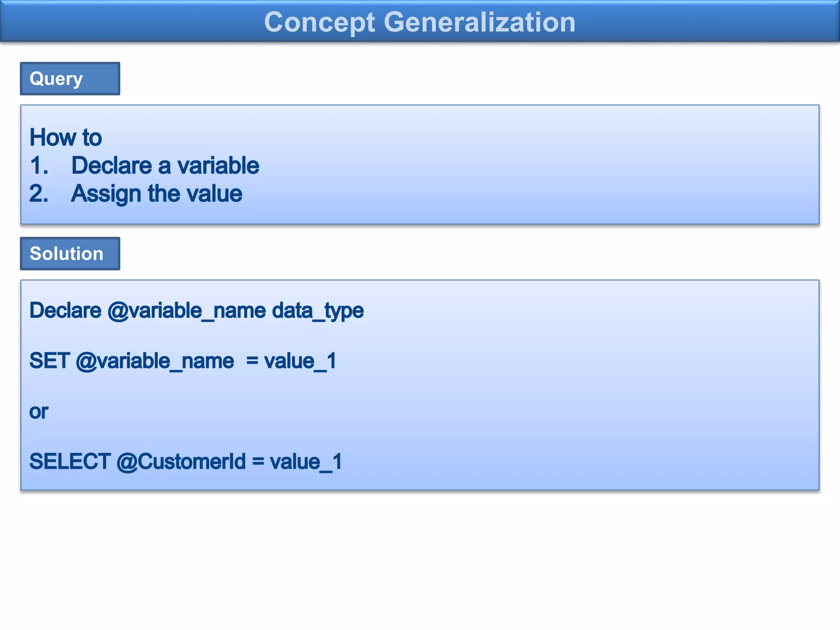840x630 pixels.
Task: Click the Concept Generalization title banner
Action: 420,21
